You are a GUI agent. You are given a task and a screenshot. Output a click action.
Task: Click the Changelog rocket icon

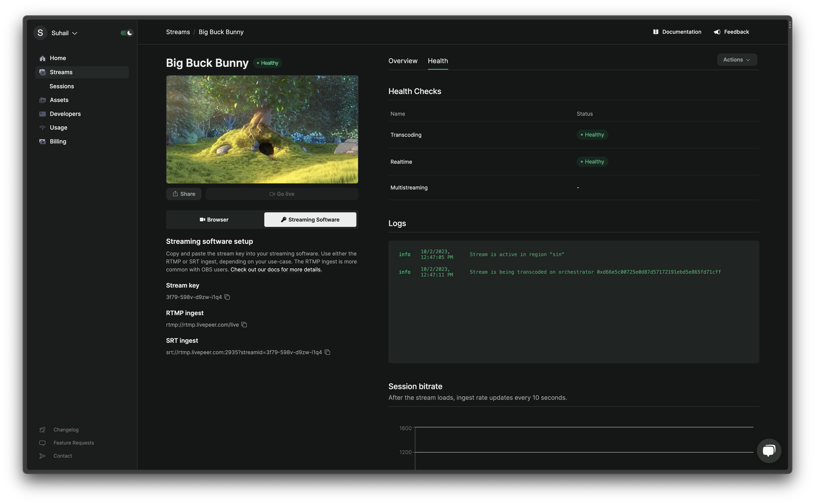(x=42, y=430)
